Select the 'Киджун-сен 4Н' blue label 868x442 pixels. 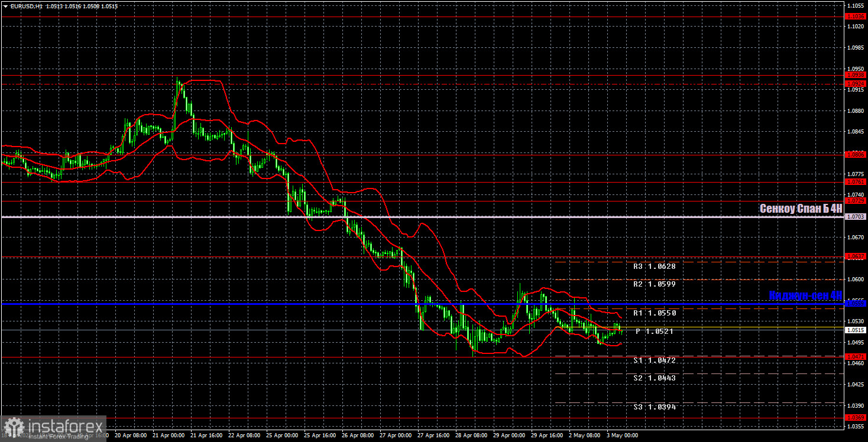click(805, 295)
